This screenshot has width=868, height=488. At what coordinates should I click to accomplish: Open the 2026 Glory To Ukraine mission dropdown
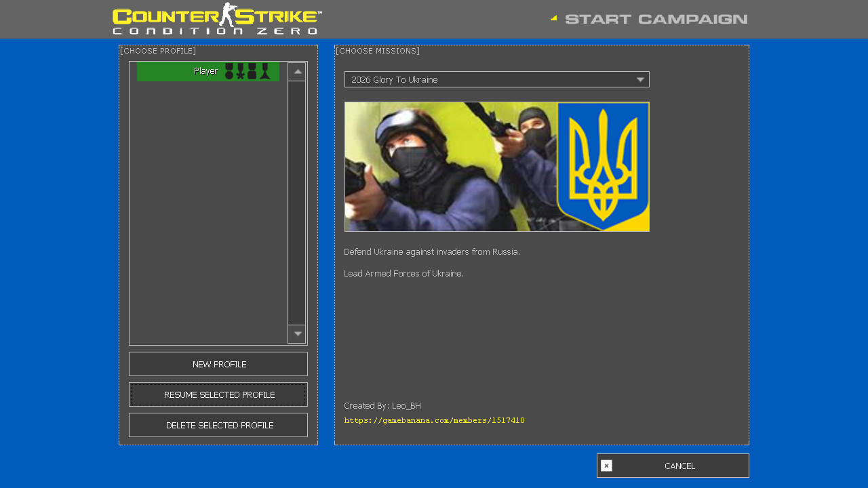click(x=497, y=79)
